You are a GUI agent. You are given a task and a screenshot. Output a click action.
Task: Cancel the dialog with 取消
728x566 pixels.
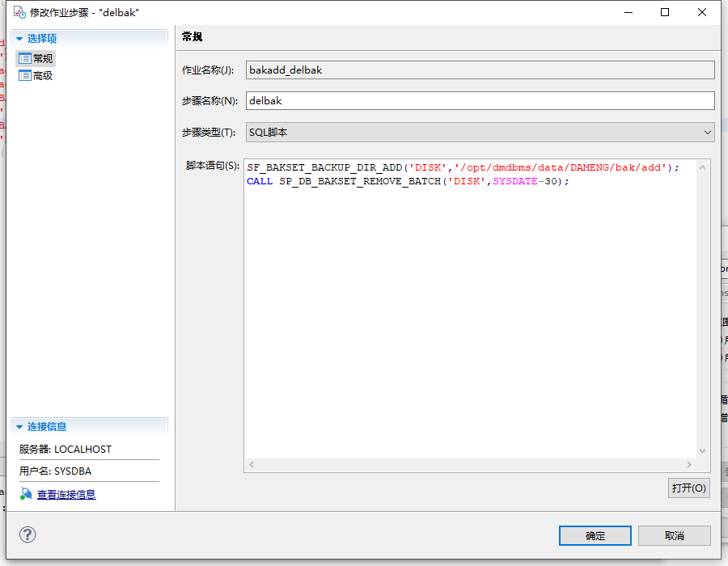click(674, 535)
